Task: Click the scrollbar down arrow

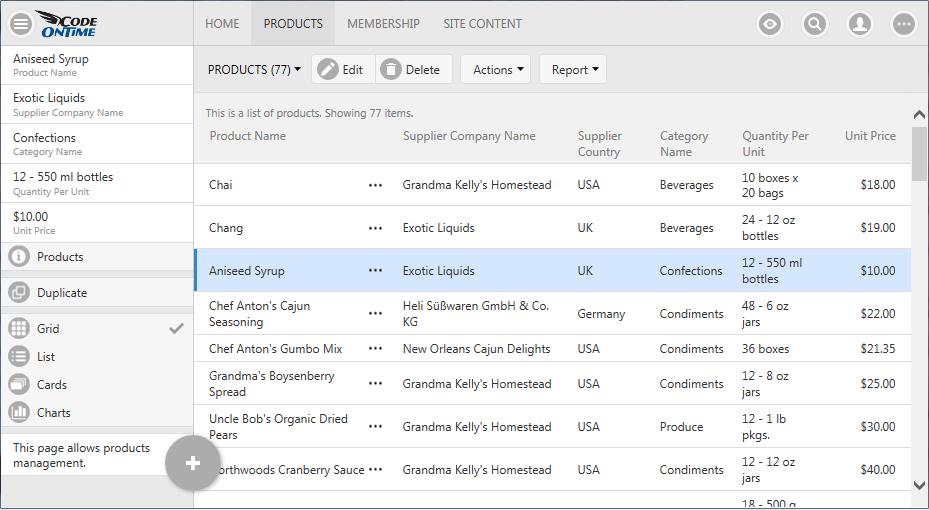Action: 920,485
